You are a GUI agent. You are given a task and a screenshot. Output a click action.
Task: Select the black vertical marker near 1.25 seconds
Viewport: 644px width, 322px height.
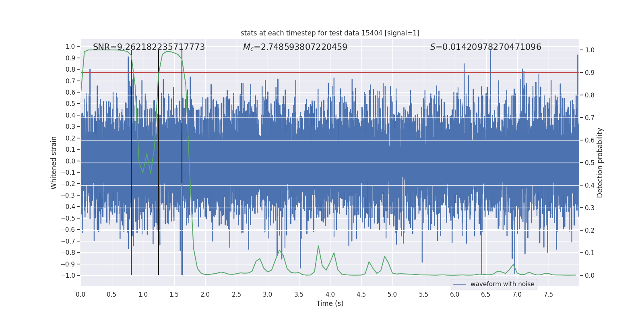159,163
